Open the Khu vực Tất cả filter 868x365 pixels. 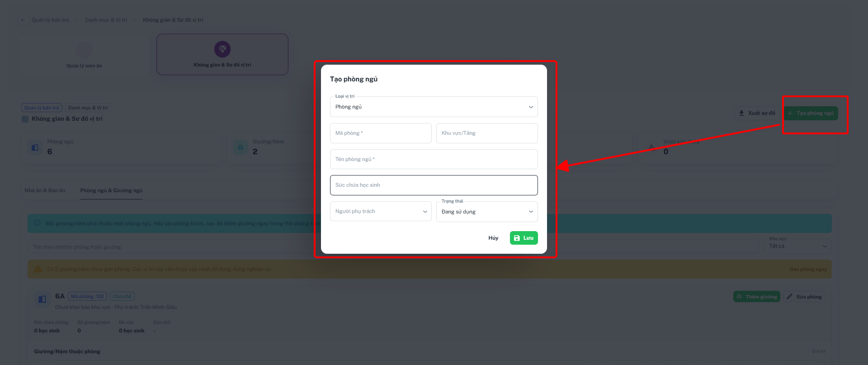click(x=799, y=246)
